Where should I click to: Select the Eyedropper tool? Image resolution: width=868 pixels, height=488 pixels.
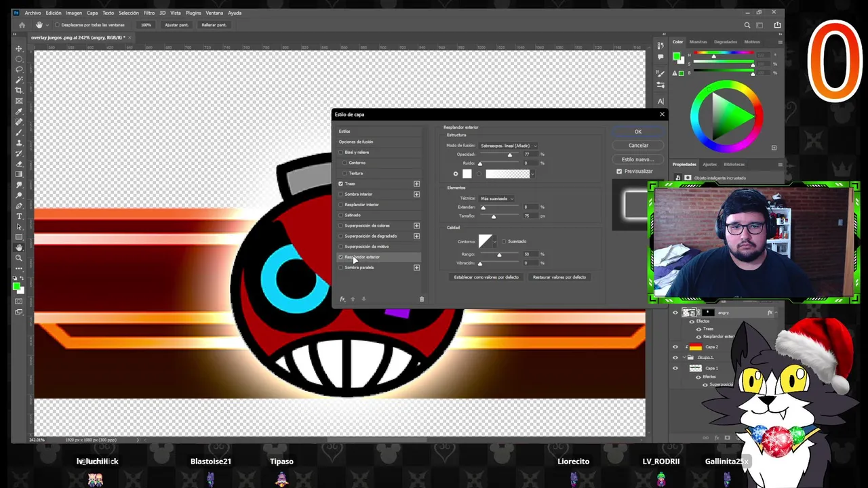[x=19, y=111]
